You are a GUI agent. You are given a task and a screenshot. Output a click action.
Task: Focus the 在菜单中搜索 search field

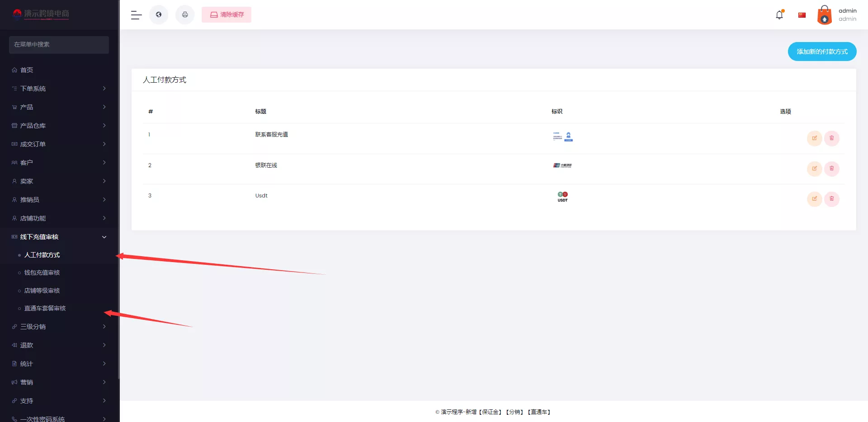pos(59,45)
